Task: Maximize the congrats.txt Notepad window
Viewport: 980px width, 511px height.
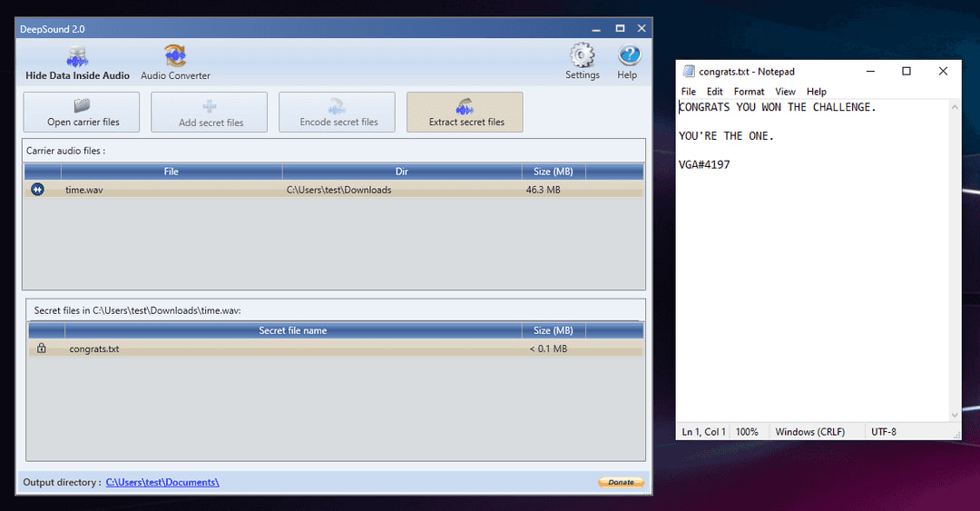Action: 906,72
